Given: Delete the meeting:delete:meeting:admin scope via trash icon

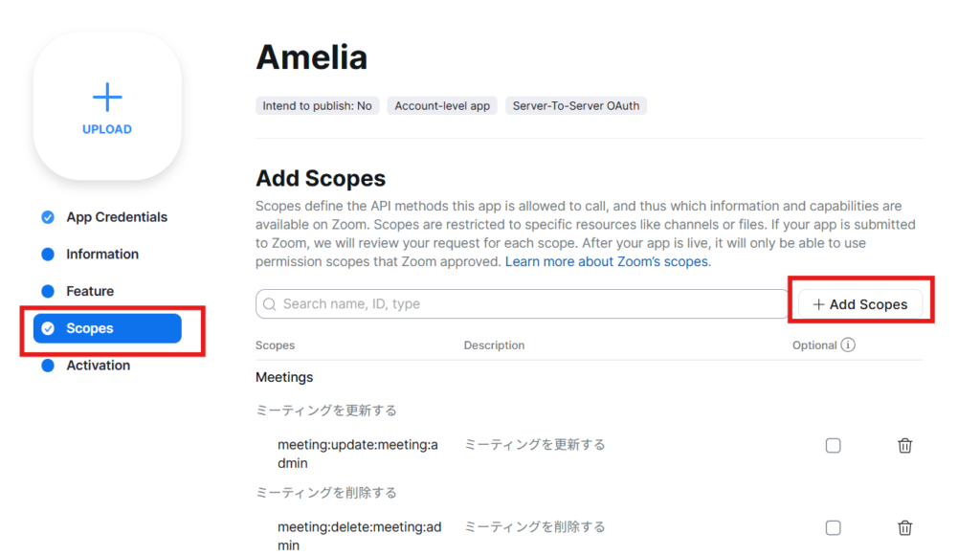Looking at the screenshot, I should [x=904, y=528].
